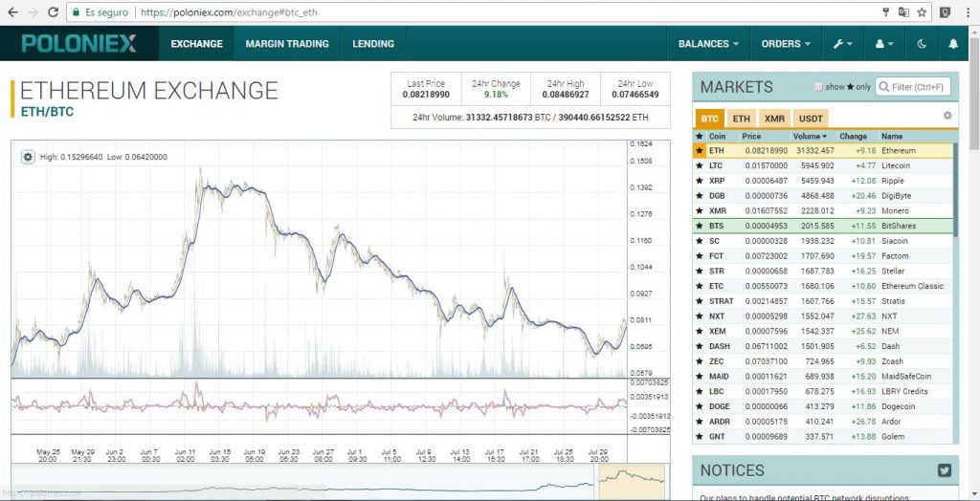Open the Dash market row

pos(824,346)
